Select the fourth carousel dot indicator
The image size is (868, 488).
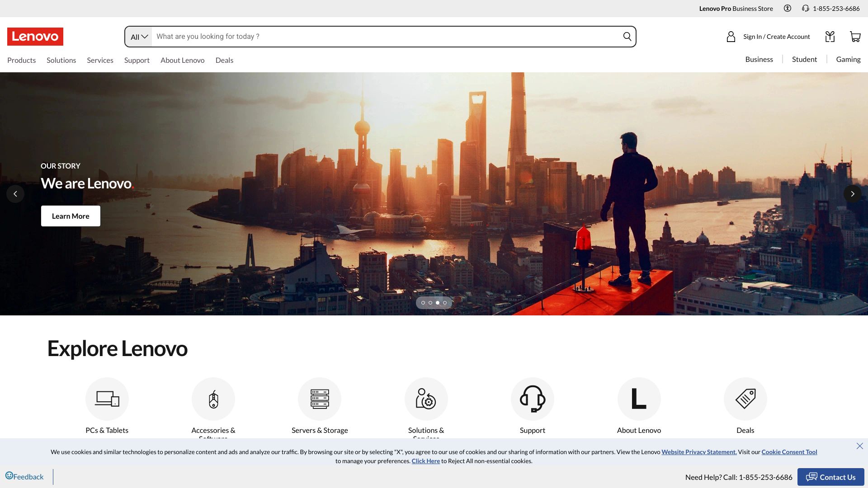(445, 303)
